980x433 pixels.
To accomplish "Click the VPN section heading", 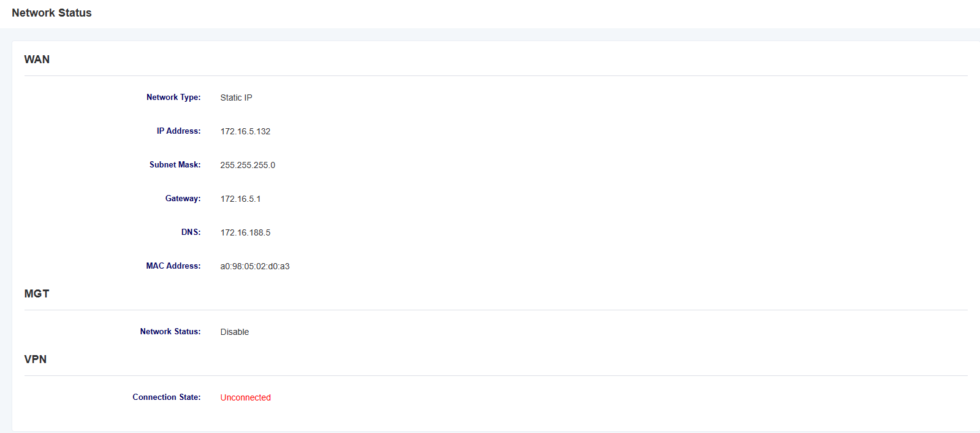I will (36, 359).
